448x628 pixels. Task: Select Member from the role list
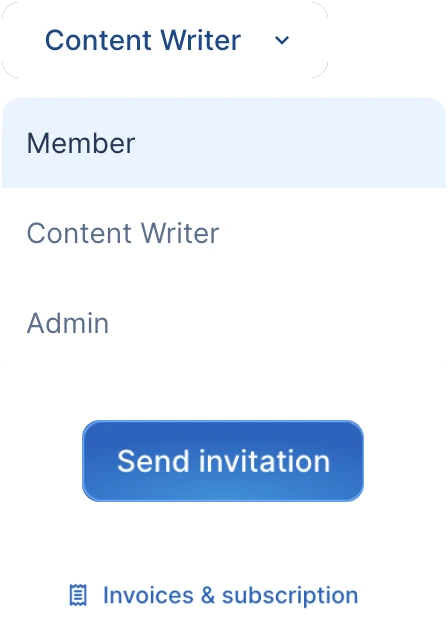click(224, 143)
